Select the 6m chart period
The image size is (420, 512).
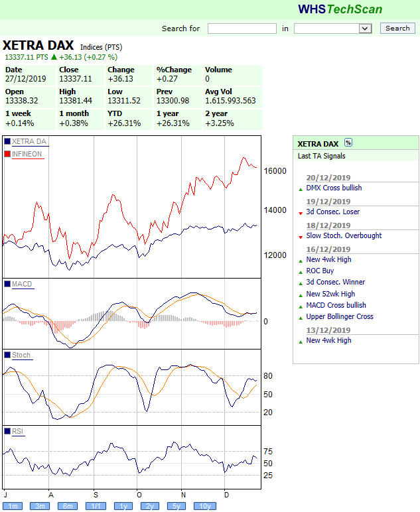coord(68,506)
